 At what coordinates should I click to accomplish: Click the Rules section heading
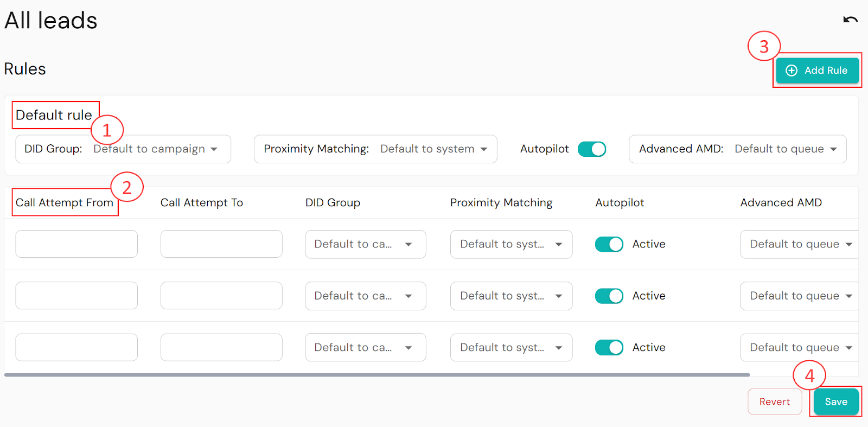[x=25, y=69]
